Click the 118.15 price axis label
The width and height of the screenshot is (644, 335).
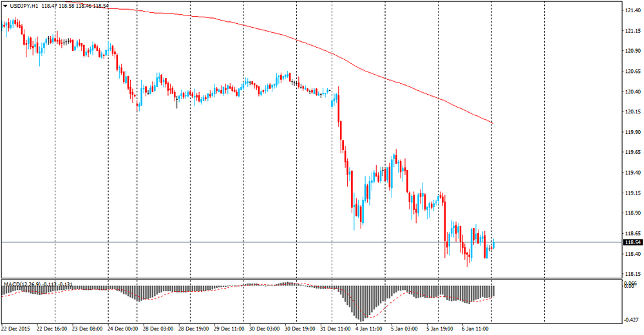[633, 274]
